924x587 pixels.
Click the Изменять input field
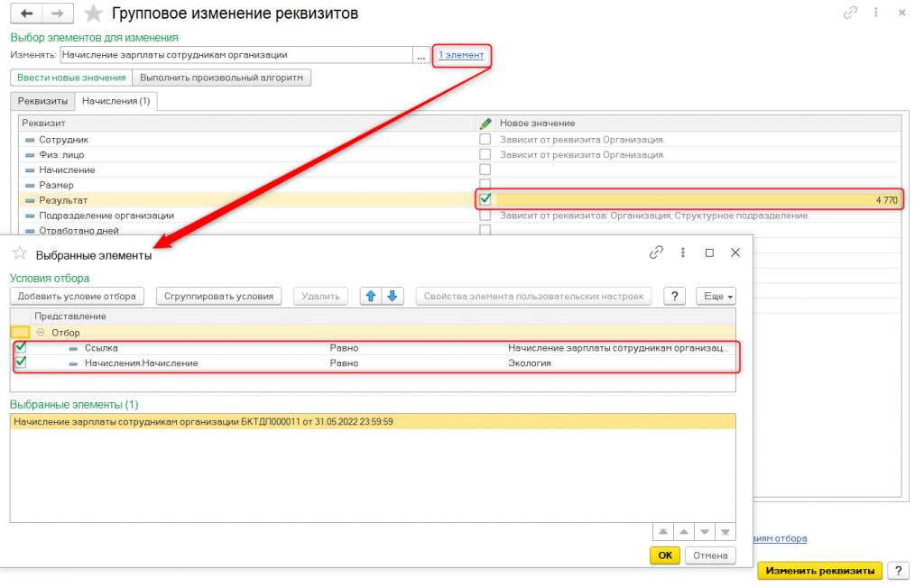pos(235,55)
